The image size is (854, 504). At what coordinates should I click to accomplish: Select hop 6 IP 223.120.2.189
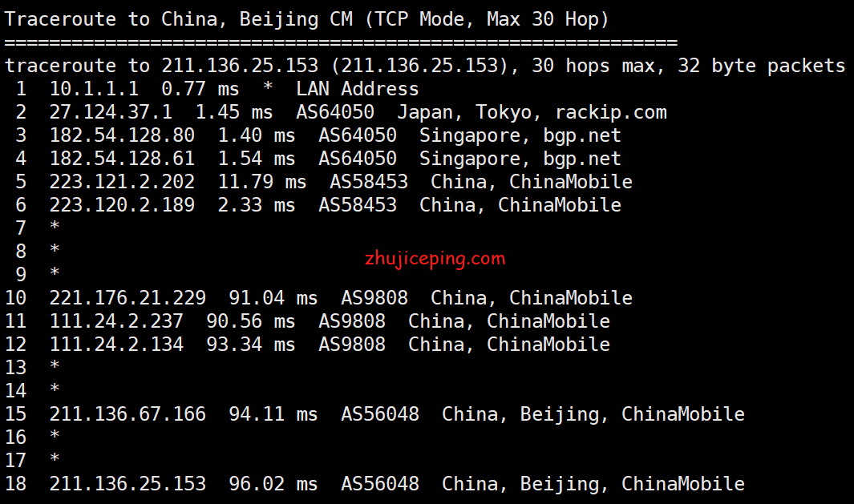pos(122,205)
